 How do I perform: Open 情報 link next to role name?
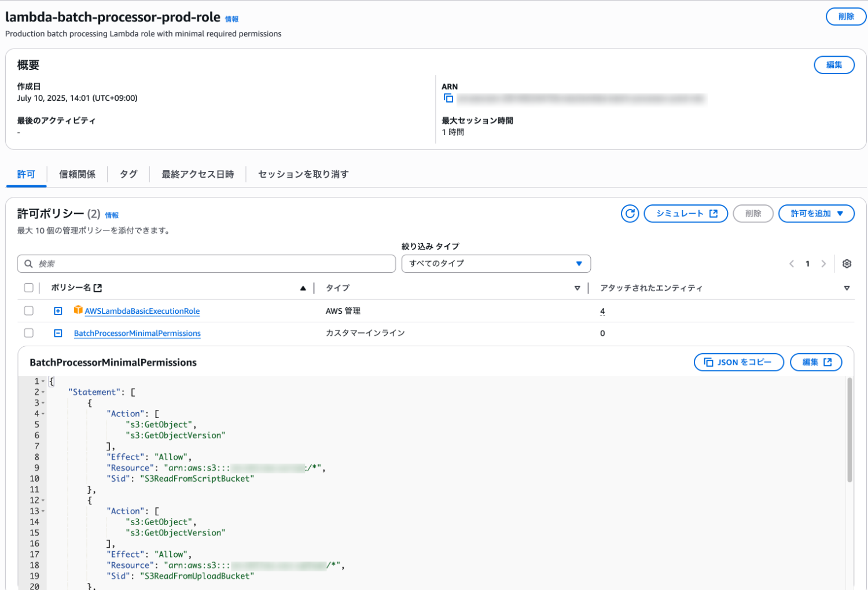pos(231,19)
